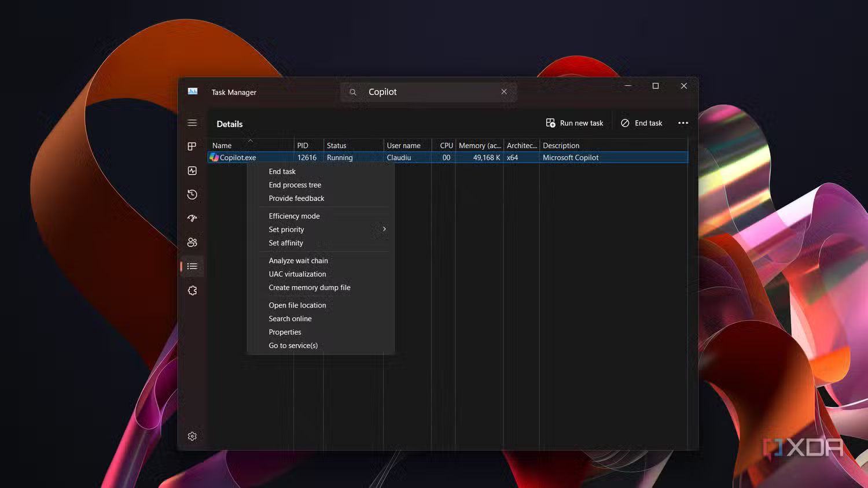This screenshot has height=488, width=868.
Task: Toggle UAC virtualization for Copilot.exe
Action: click(297, 274)
